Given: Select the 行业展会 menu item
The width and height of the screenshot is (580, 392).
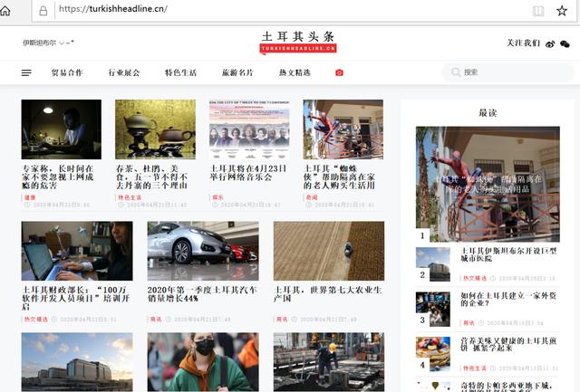Looking at the screenshot, I should (x=124, y=72).
